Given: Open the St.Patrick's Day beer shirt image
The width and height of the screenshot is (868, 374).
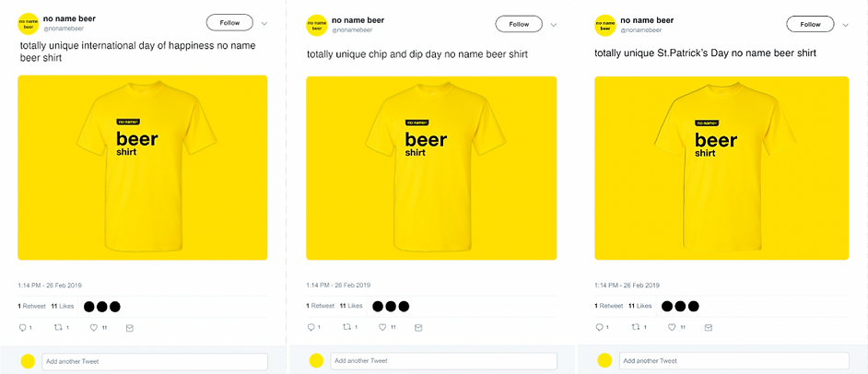Looking at the screenshot, I should (x=721, y=168).
